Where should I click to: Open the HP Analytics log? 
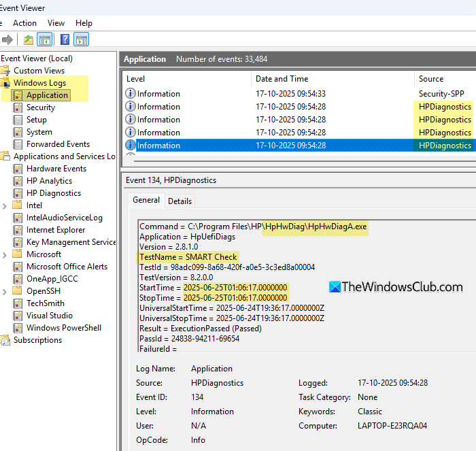coord(49,181)
